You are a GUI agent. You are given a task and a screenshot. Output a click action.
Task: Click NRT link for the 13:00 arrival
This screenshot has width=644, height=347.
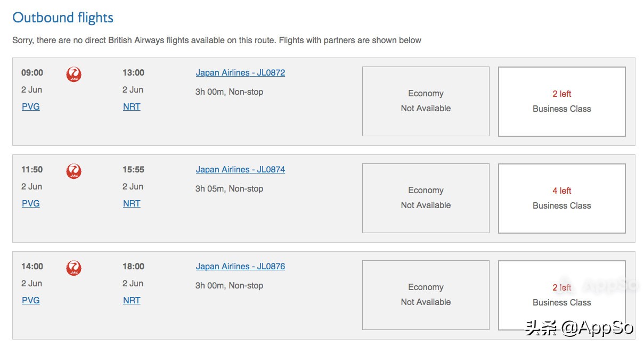[132, 107]
